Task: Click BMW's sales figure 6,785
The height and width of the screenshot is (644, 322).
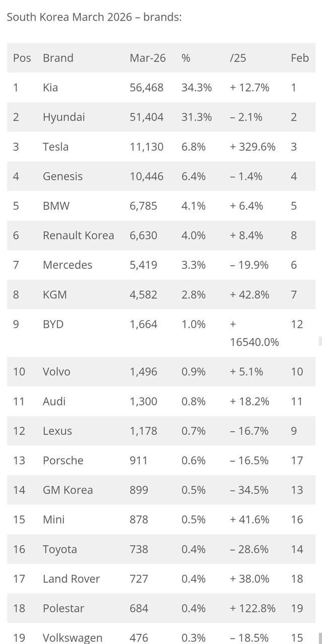Action: tap(143, 206)
